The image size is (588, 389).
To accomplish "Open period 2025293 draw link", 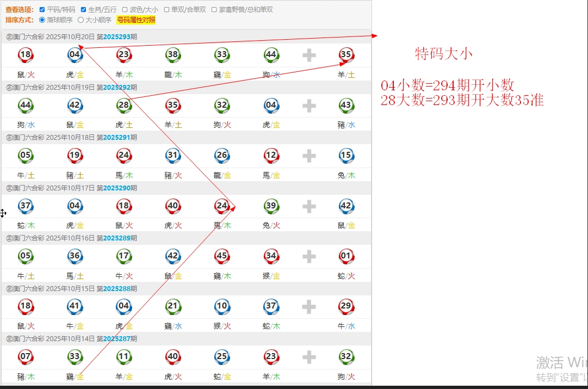I will click(116, 37).
